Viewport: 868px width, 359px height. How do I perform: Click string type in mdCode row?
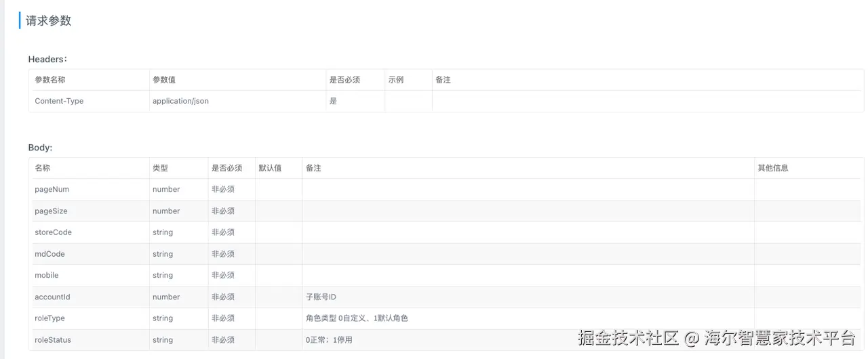(163, 254)
